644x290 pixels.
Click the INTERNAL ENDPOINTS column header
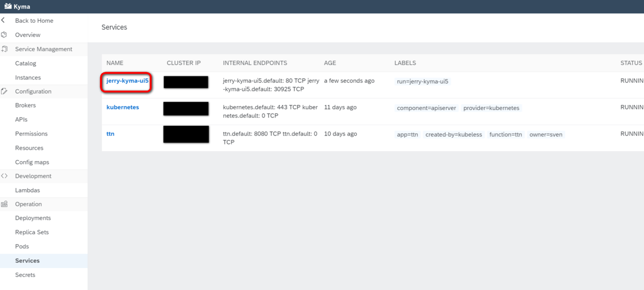255,63
